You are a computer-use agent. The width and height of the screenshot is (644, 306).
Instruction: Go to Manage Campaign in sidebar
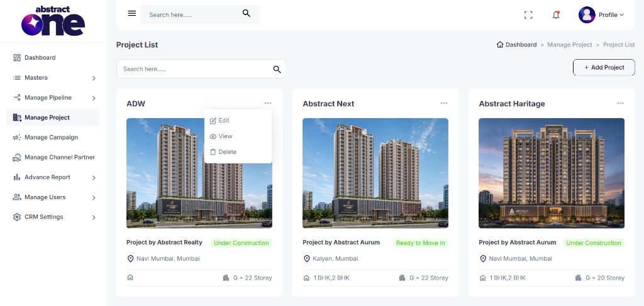[x=51, y=138]
